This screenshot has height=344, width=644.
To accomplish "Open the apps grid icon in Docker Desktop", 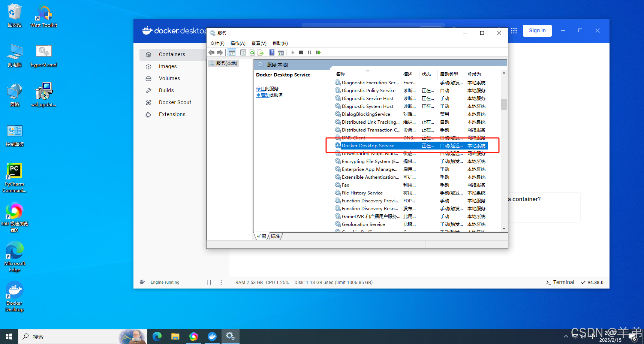I will 514,31.
